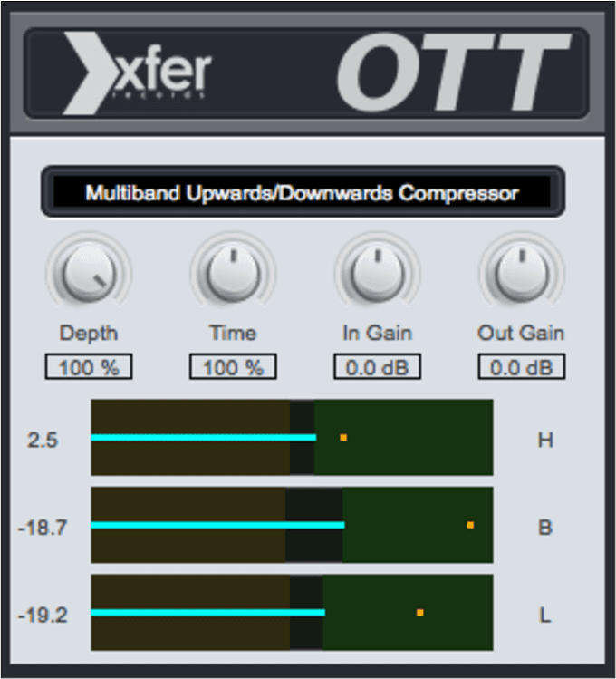The width and height of the screenshot is (616, 679).
Task: Click the Time label
Action: click(x=233, y=333)
